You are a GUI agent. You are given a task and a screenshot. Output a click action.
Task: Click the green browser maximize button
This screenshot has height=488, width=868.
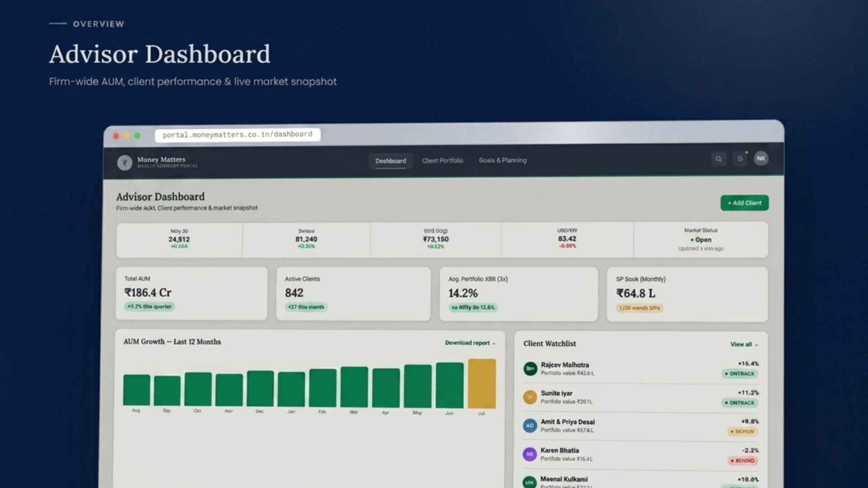coord(137,136)
